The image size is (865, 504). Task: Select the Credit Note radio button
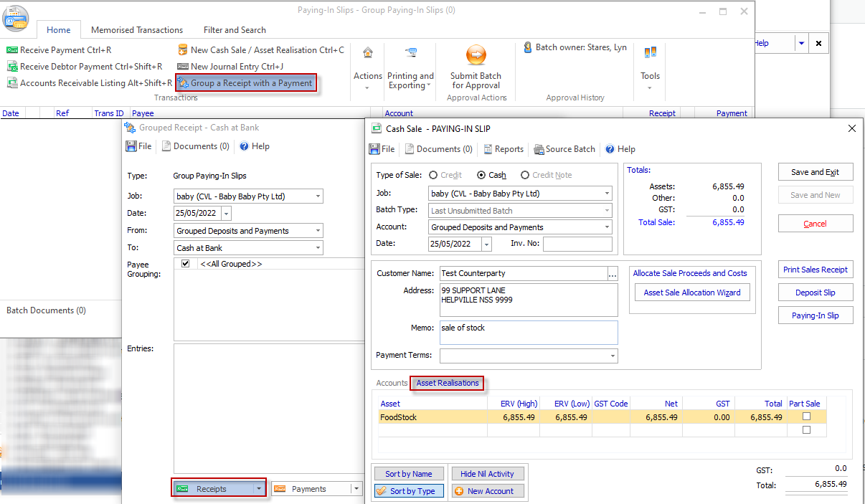coord(525,175)
